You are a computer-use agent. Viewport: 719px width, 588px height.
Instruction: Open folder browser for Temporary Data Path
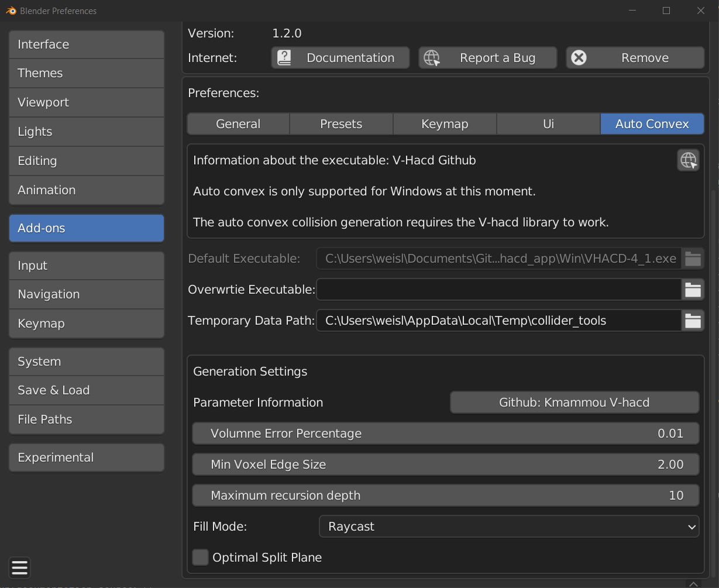click(x=693, y=321)
